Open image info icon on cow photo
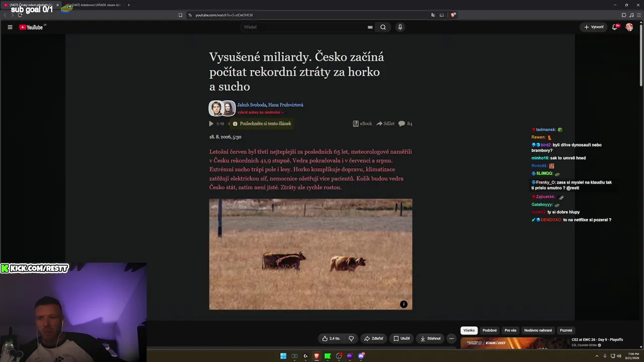Screen dimensions: 644x362 tap(404, 304)
